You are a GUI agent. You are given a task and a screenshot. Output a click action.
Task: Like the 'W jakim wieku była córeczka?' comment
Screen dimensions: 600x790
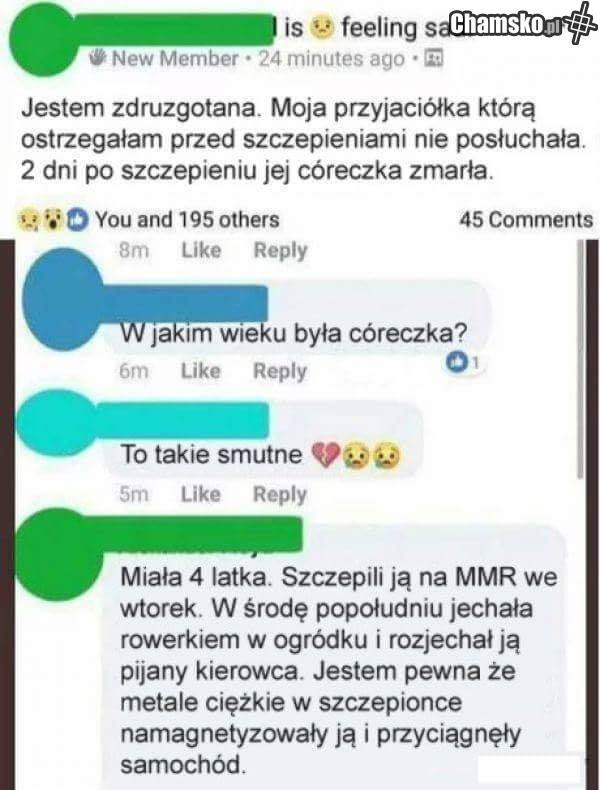[x=201, y=371]
